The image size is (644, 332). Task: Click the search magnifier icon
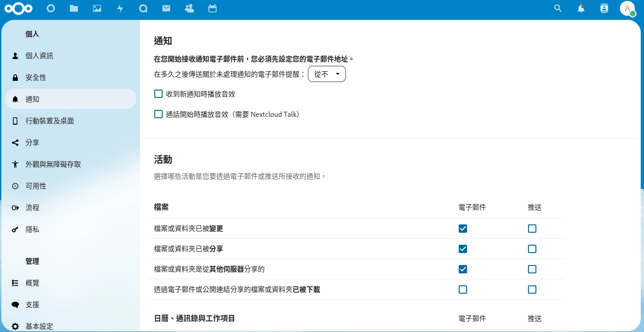click(558, 8)
